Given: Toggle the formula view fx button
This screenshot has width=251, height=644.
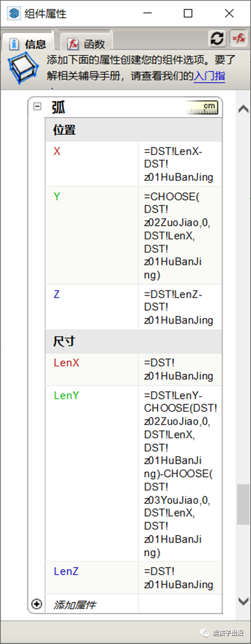Looking at the screenshot, I should click(x=239, y=39).
